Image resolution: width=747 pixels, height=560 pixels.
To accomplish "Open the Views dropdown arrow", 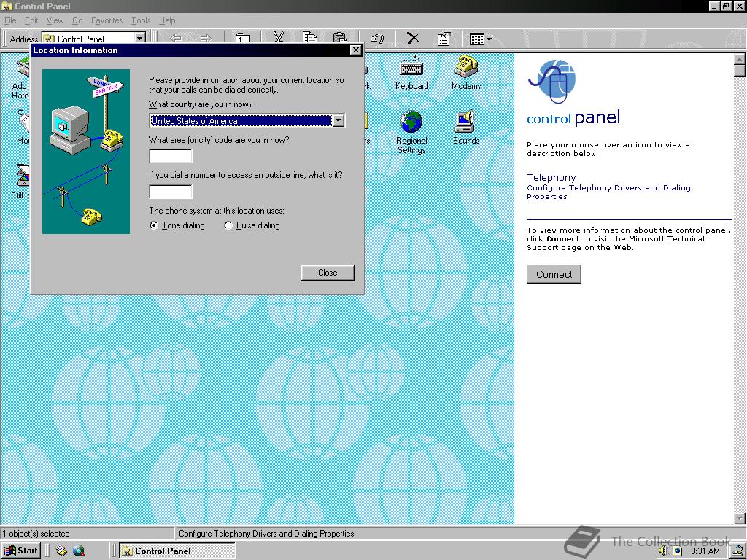I will point(487,38).
